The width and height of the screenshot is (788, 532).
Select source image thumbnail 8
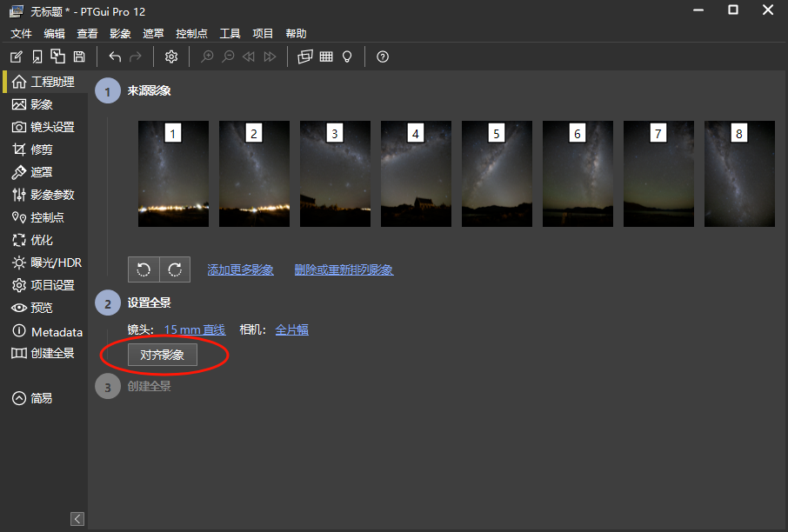tap(740, 174)
